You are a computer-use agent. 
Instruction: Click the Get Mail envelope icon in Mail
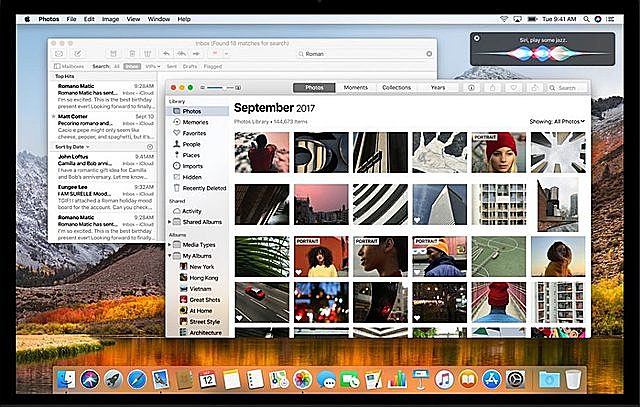pyautogui.click(x=59, y=53)
